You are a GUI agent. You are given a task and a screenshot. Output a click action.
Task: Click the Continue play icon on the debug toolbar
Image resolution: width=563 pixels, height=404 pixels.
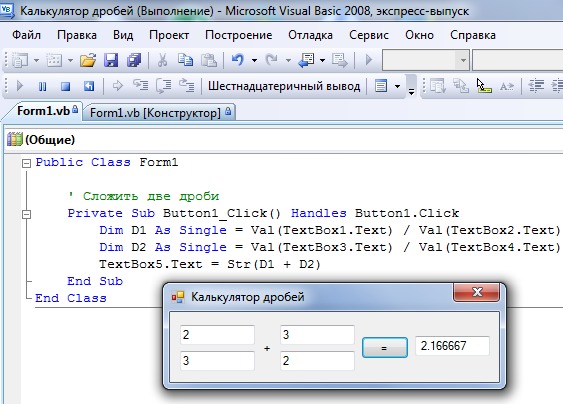point(20,86)
